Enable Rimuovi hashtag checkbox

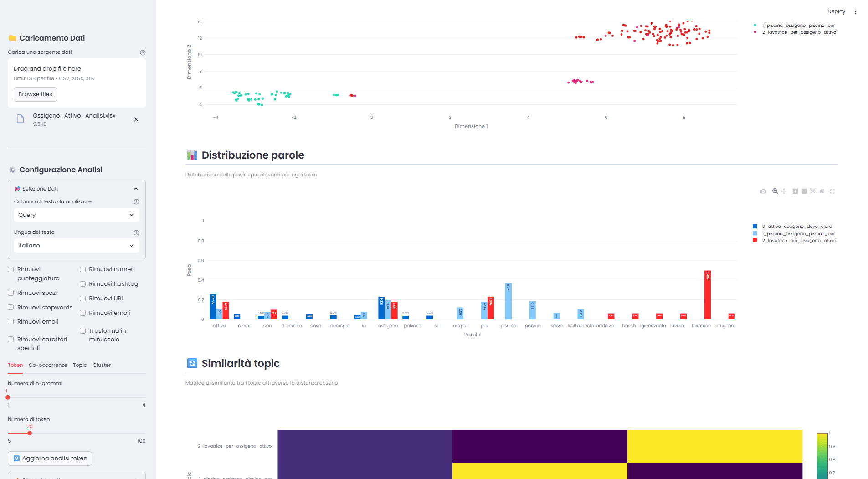[83, 284]
